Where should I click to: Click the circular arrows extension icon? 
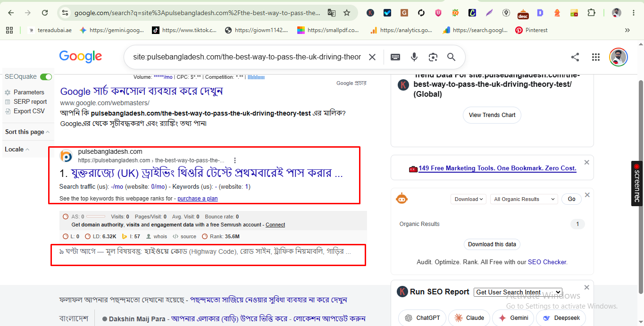tap(421, 13)
